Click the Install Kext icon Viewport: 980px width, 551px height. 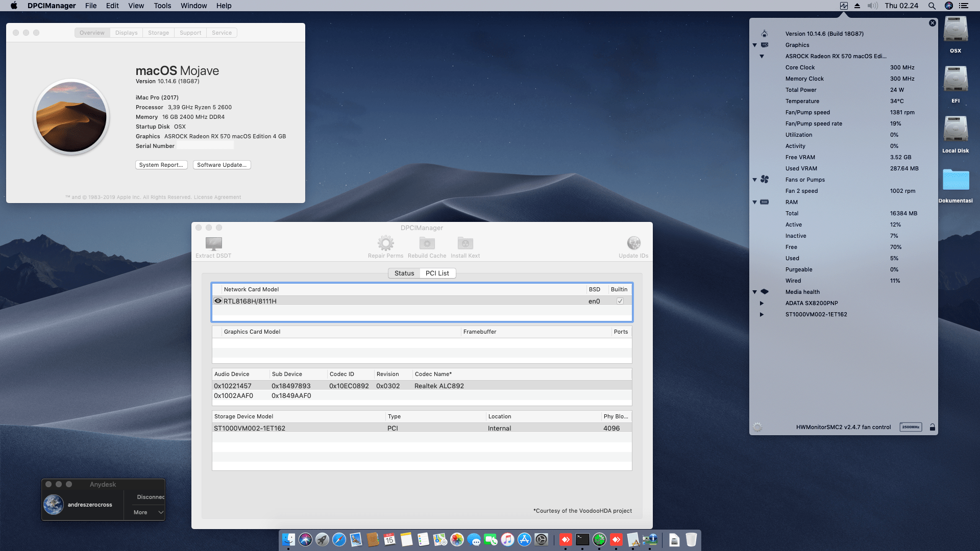(465, 243)
